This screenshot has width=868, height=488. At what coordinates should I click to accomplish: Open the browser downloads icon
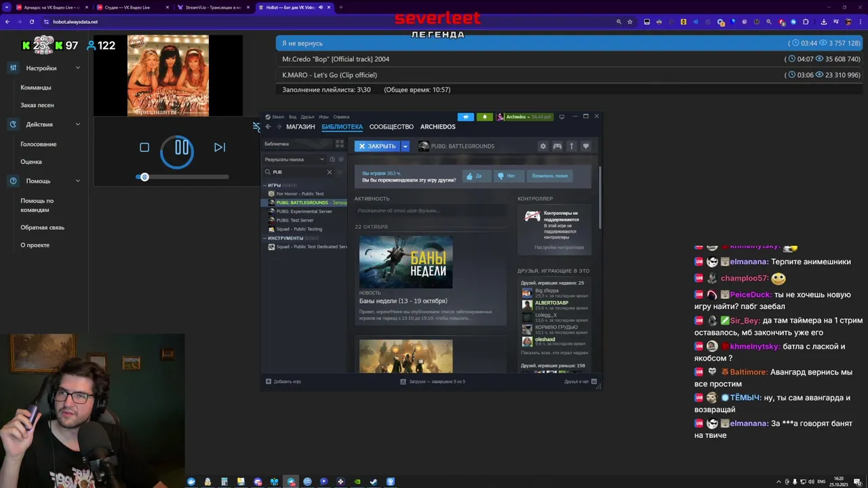(823, 22)
